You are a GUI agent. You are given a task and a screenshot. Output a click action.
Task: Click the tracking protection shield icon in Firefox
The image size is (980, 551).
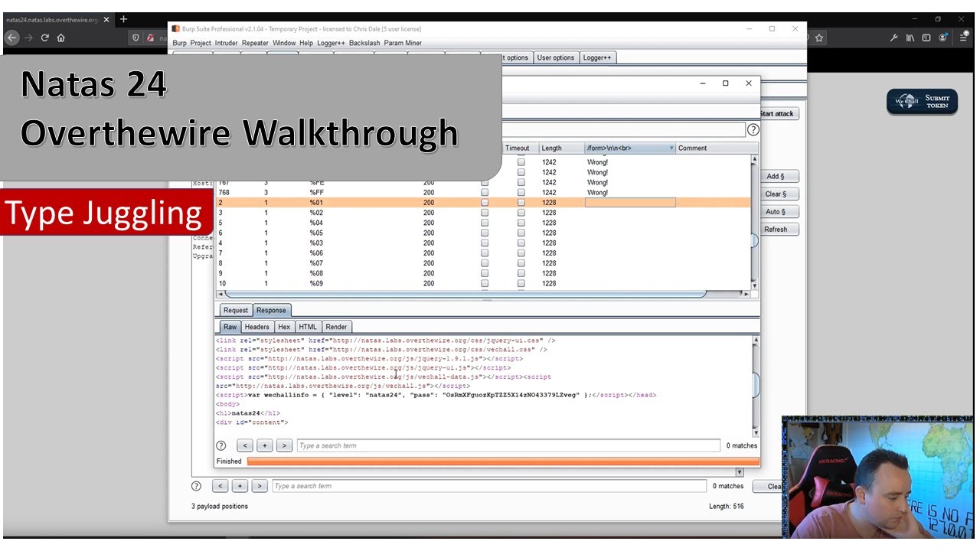[136, 37]
